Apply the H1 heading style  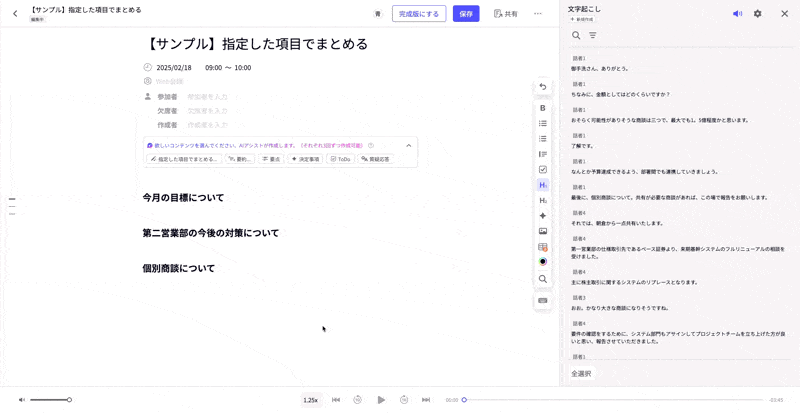click(x=543, y=185)
